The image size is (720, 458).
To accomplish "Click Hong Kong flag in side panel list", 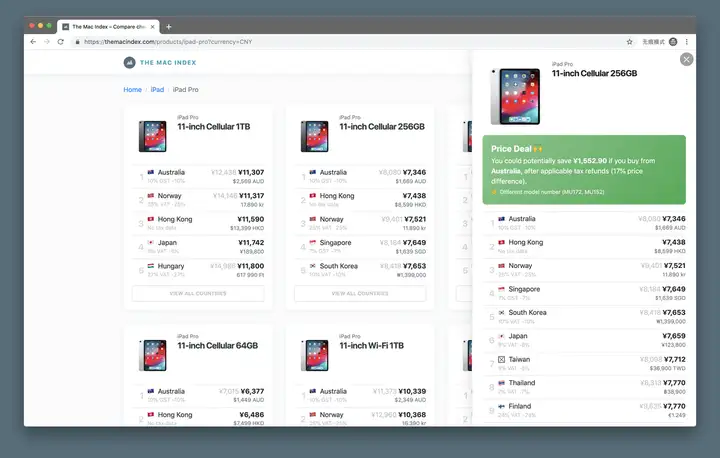I will pyautogui.click(x=501, y=242).
